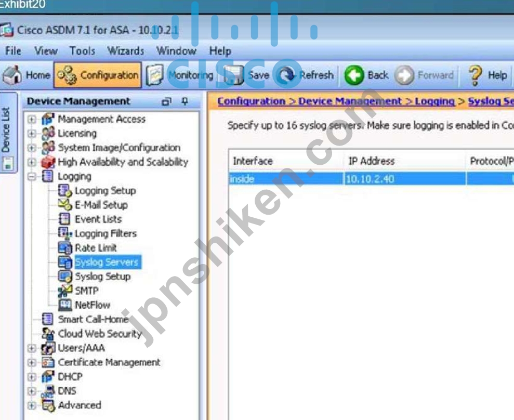Open Help via the question mark icon

pos(476,75)
